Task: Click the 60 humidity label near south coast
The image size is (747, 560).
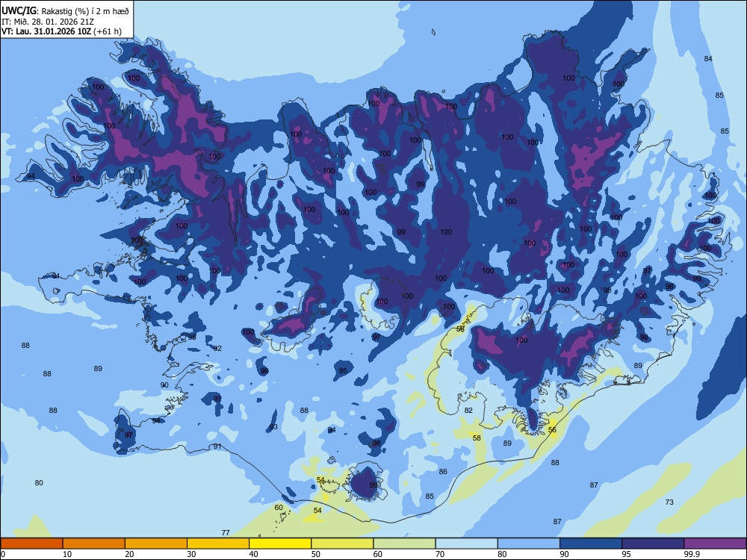Action: [x=279, y=507]
